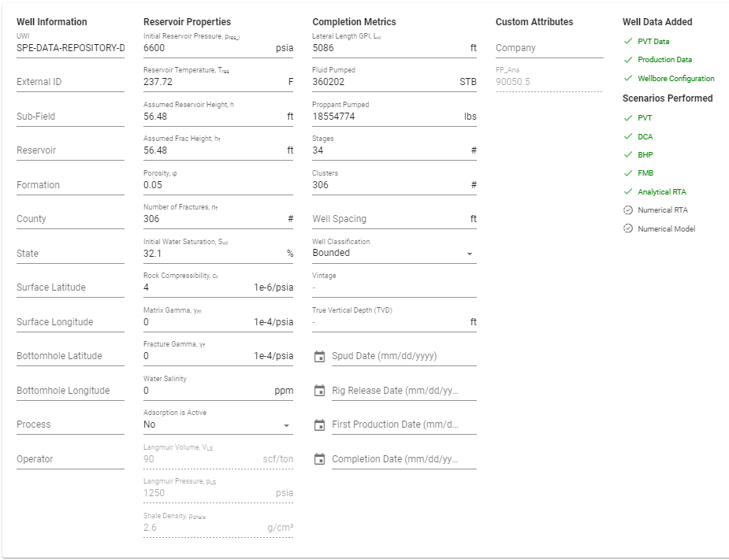
Task: Click the Production Data checkmark icon
Action: pyautogui.click(x=628, y=60)
